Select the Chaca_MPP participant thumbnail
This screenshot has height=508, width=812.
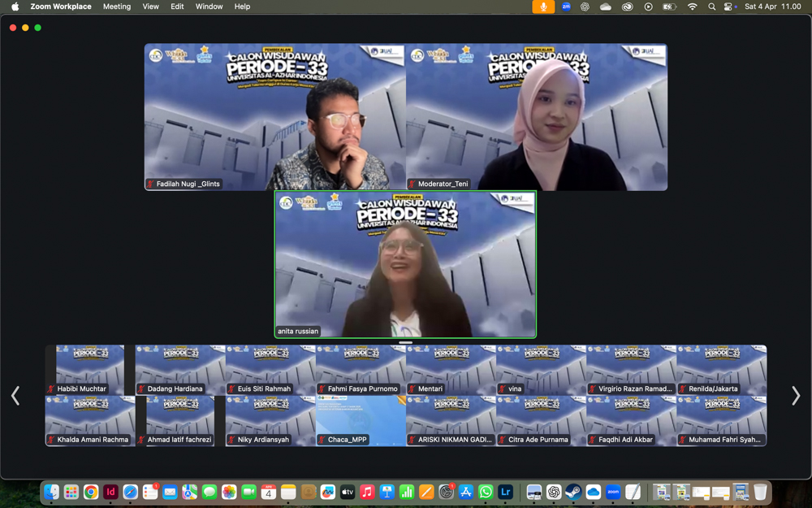coord(361,420)
